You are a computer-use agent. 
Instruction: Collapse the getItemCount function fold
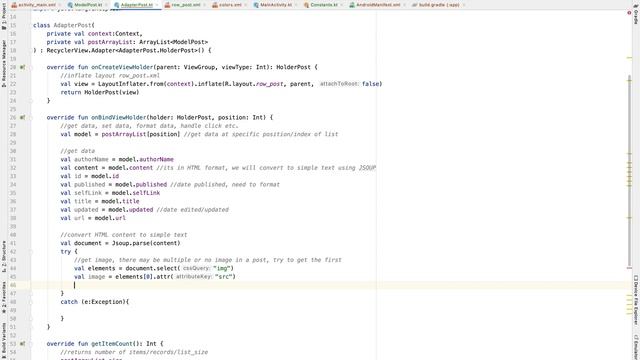(x=31, y=344)
